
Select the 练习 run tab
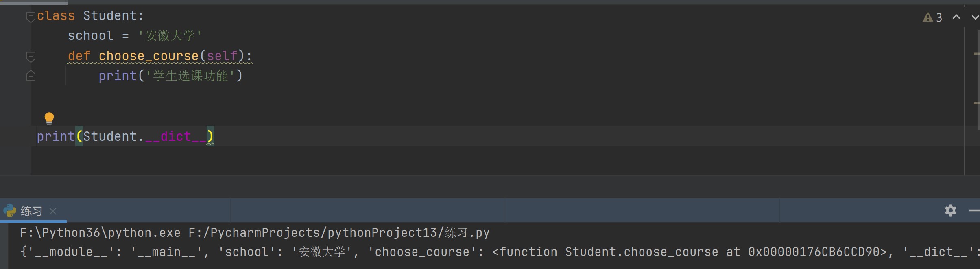click(x=31, y=211)
